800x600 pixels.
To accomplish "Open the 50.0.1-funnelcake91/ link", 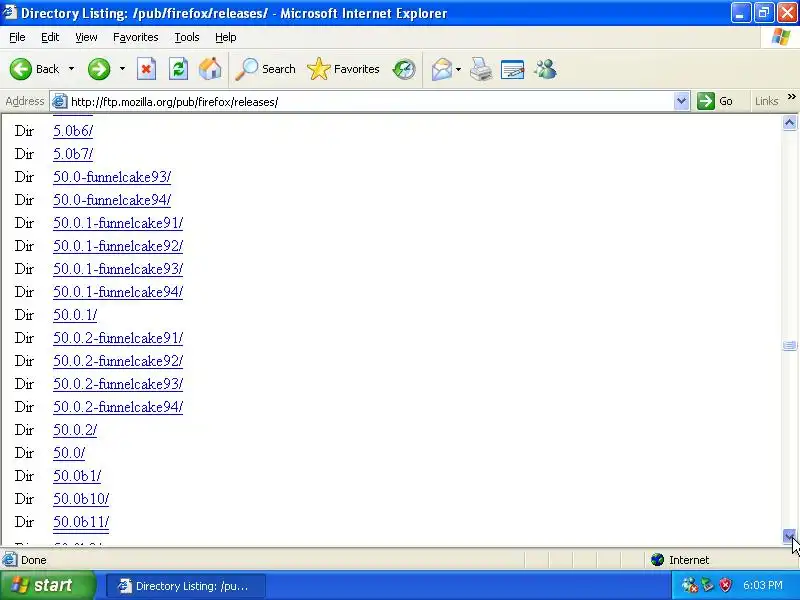I will [x=118, y=223].
